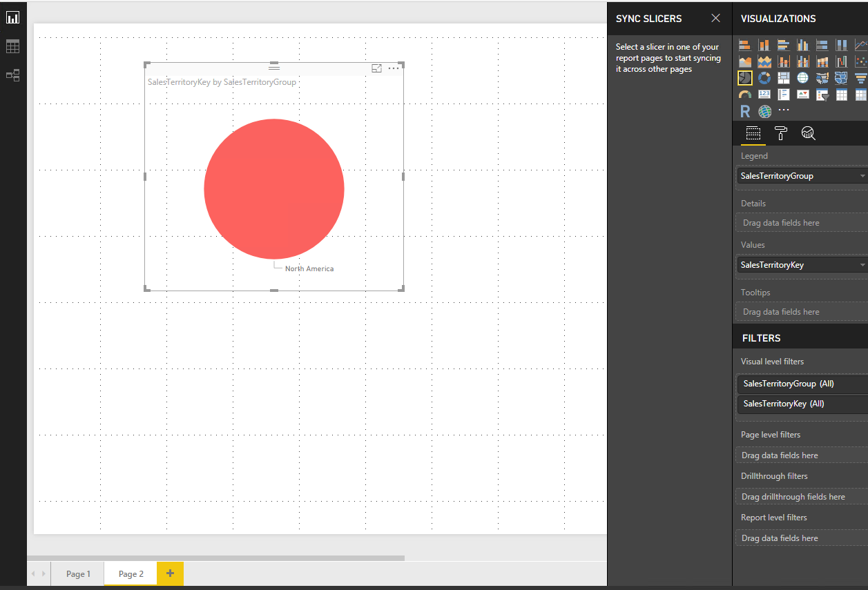
Task: Select the gauge visualization
Action: (x=745, y=95)
